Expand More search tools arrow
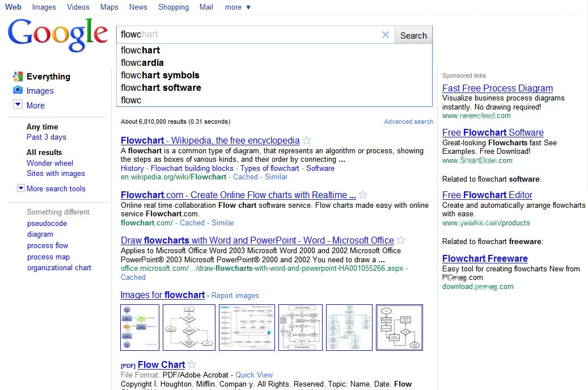The height and width of the screenshot is (390, 588). (21, 188)
